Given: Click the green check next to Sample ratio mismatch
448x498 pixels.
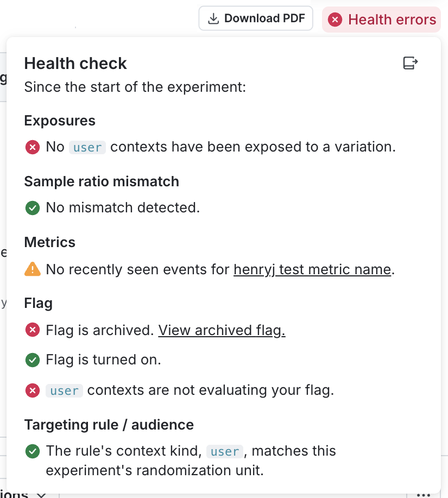Looking at the screenshot, I should click(x=32, y=207).
